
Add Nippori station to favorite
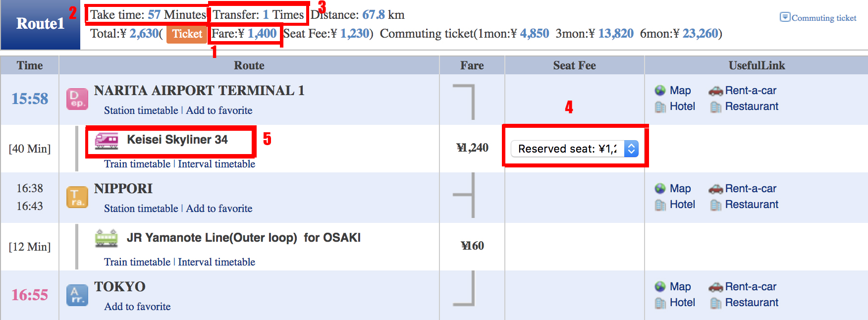point(219,209)
